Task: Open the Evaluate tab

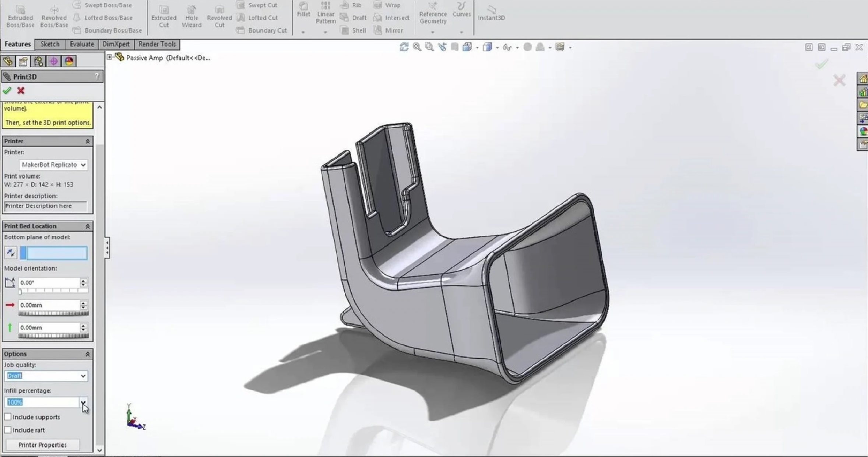Action: click(82, 44)
